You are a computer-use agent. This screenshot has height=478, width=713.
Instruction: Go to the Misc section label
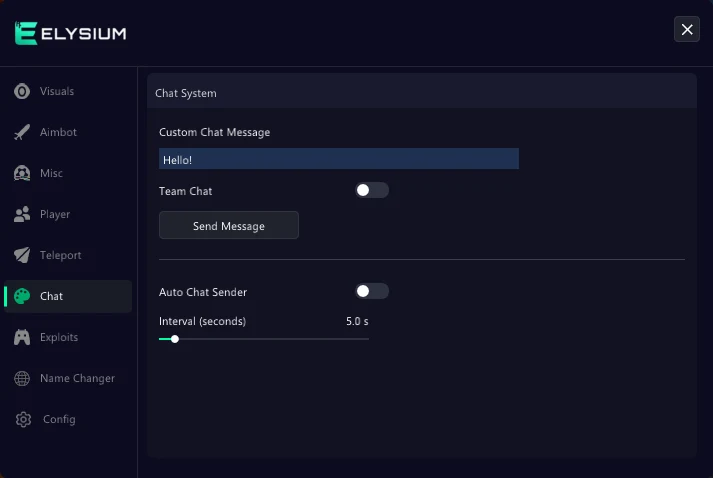(x=51, y=173)
